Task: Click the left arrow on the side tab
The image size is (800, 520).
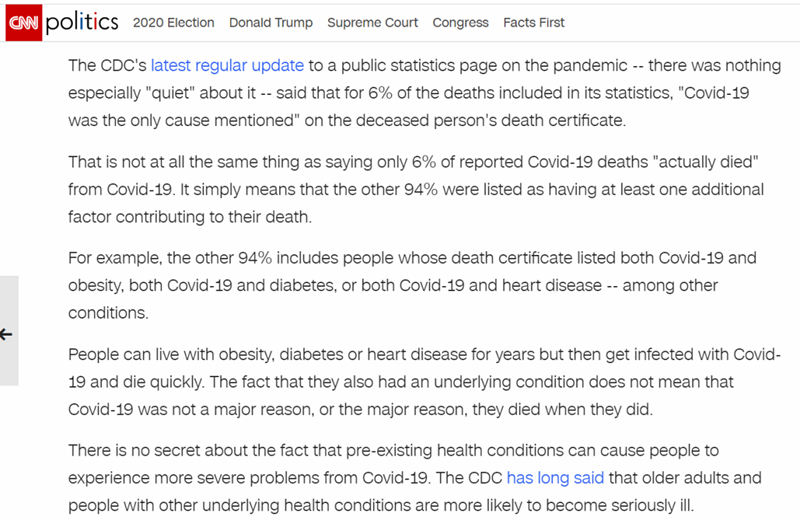Action: [7, 334]
